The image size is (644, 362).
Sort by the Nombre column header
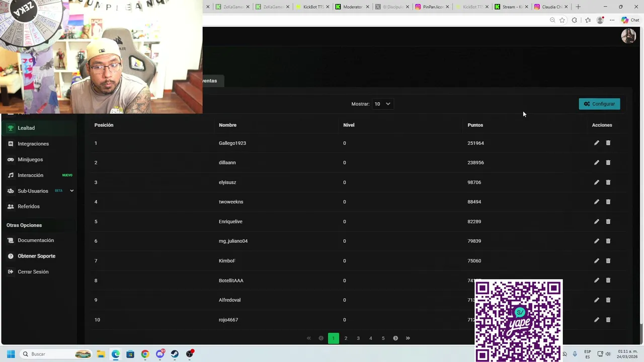point(227,125)
